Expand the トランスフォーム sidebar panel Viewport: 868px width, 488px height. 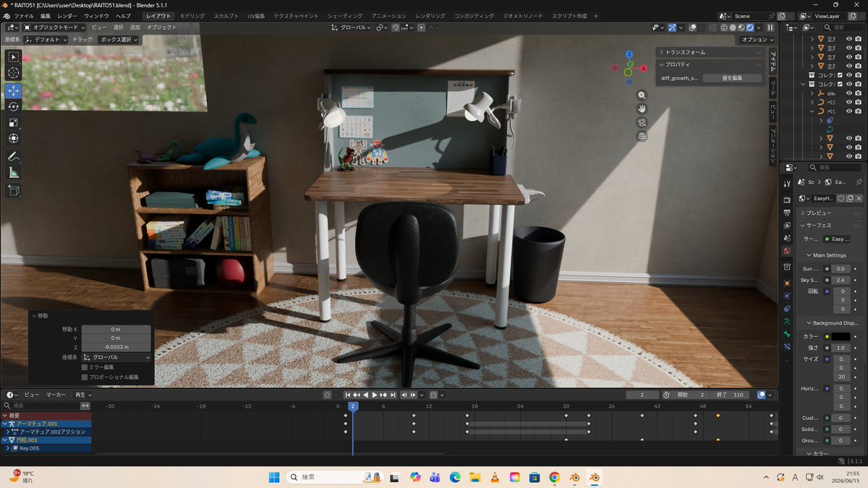click(709, 52)
